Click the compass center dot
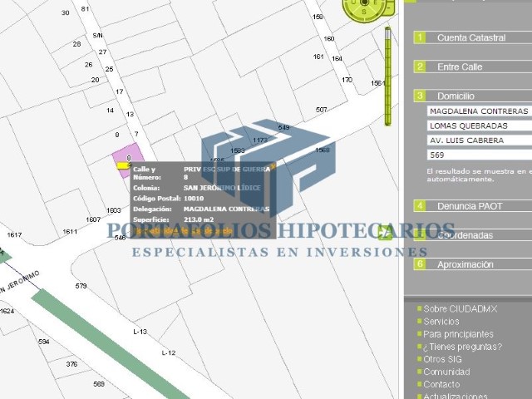The width and height of the screenshot is (532, 399). 365,2
